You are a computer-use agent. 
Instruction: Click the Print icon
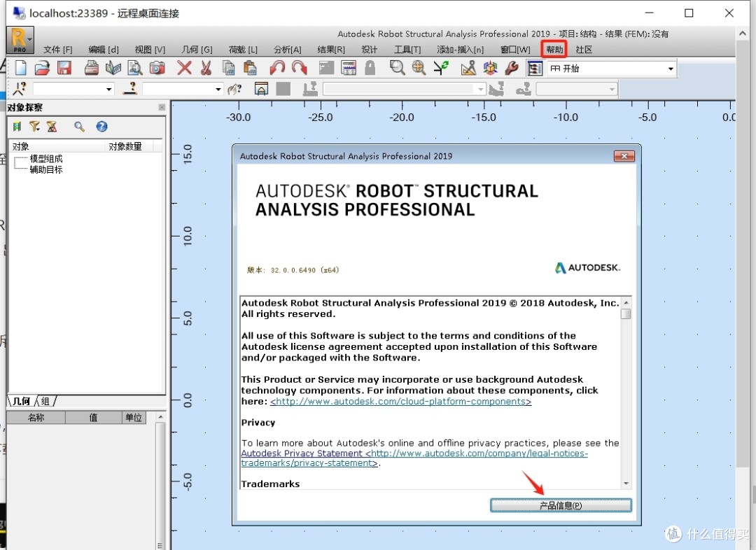pyautogui.click(x=91, y=68)
